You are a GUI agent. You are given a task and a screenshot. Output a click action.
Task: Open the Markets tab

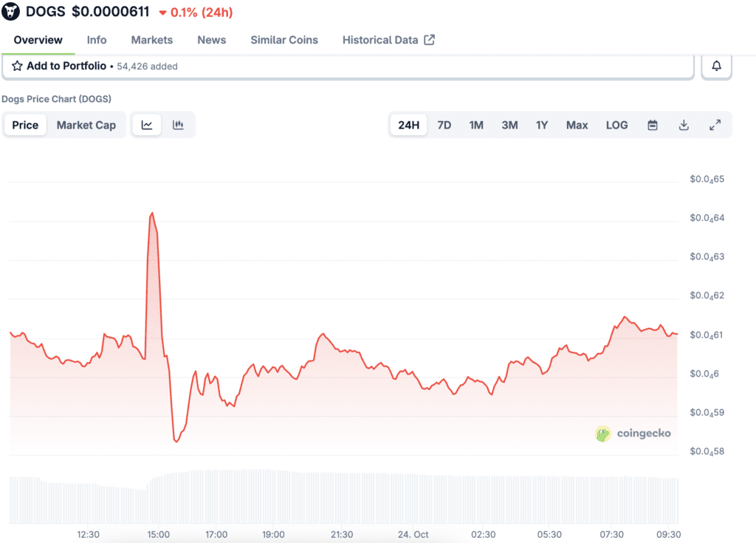pyautogui.click(x=152, y=40)
